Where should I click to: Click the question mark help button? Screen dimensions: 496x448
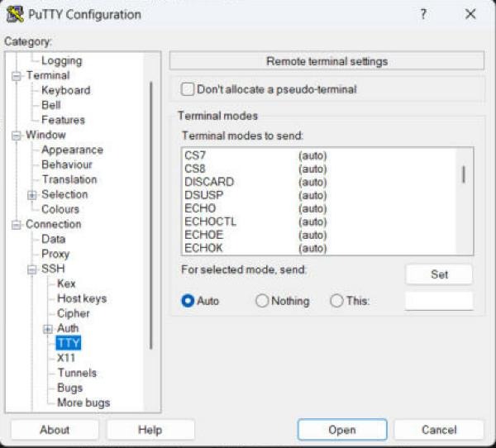click(423, 14)
